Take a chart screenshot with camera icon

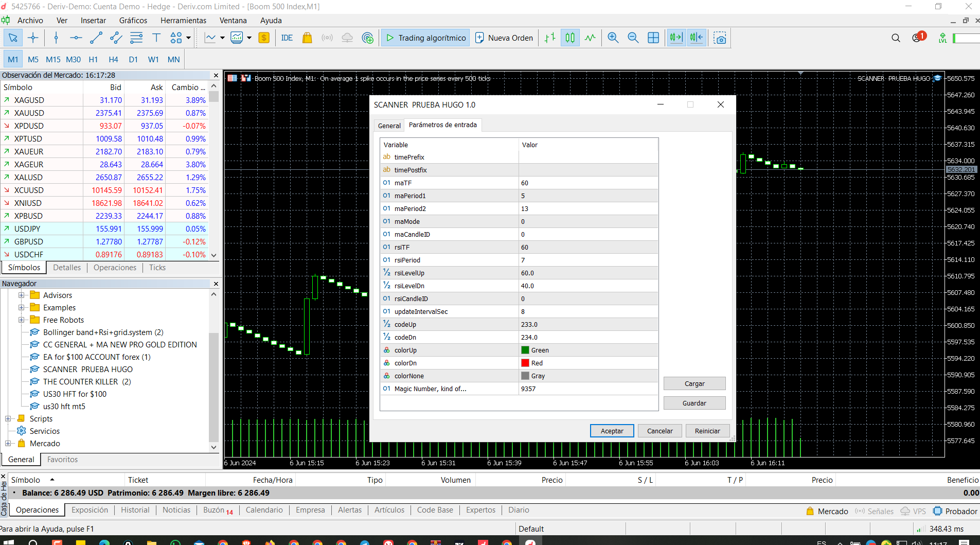(x=720, y=38)
